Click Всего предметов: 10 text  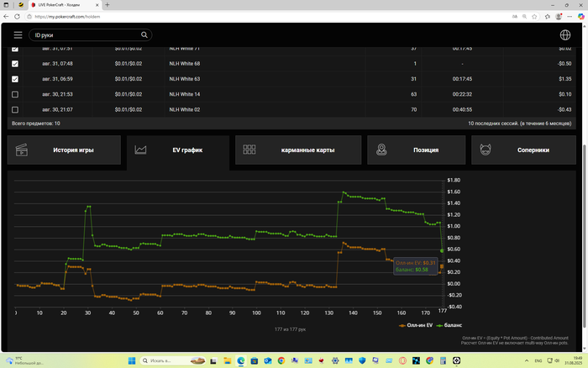(35, 124)
